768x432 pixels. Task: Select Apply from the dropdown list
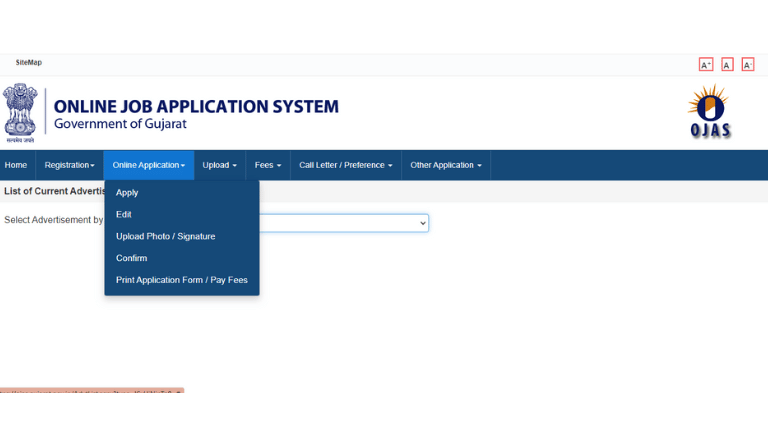tap(127, 193)
